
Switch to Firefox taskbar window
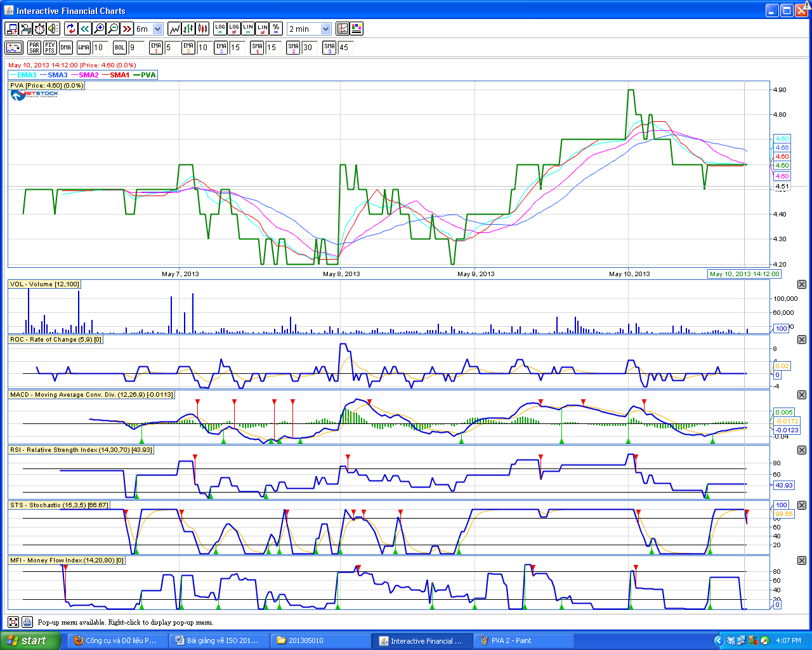(119, 640)
